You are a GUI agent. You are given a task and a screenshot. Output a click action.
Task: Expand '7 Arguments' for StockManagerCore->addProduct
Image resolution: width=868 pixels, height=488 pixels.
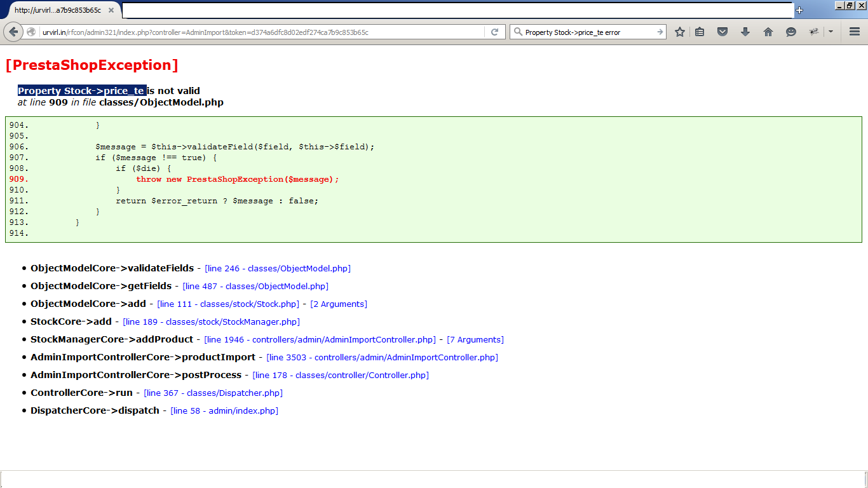coord(475,340)
